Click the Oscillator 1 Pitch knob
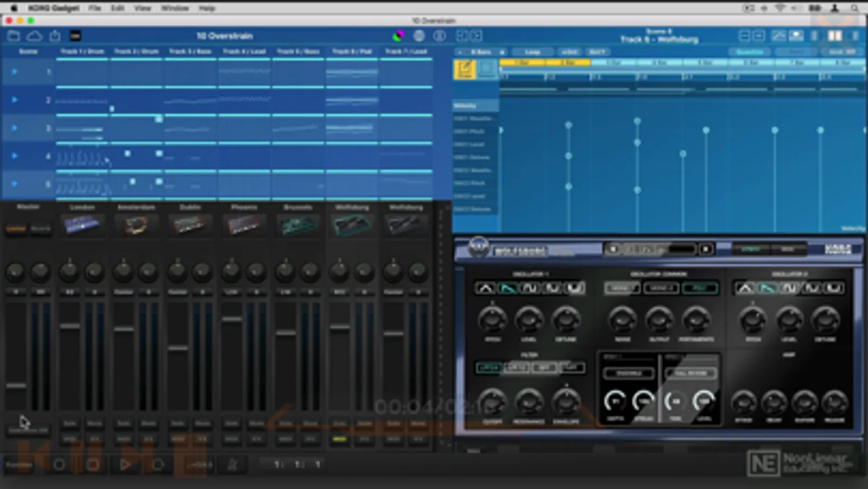 (492, 319)
